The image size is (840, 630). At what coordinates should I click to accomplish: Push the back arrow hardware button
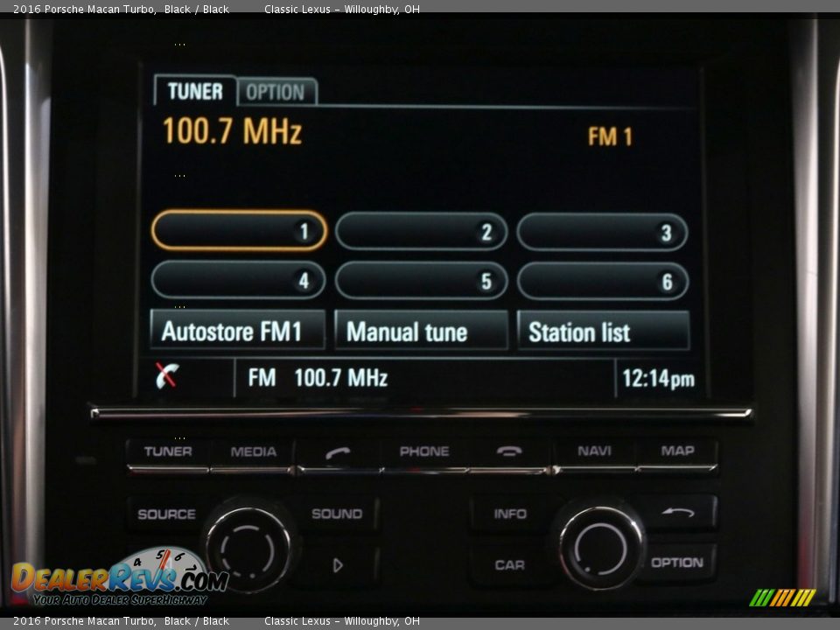pos(679,513)
